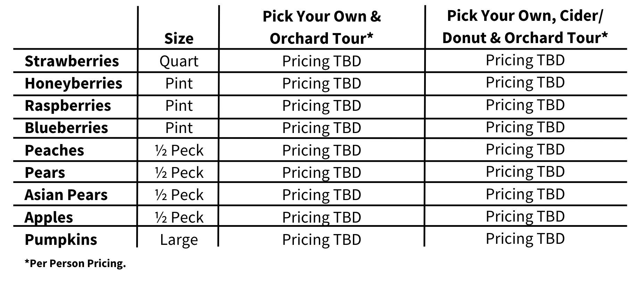Select the Asian Pears row label

[66, 195]
